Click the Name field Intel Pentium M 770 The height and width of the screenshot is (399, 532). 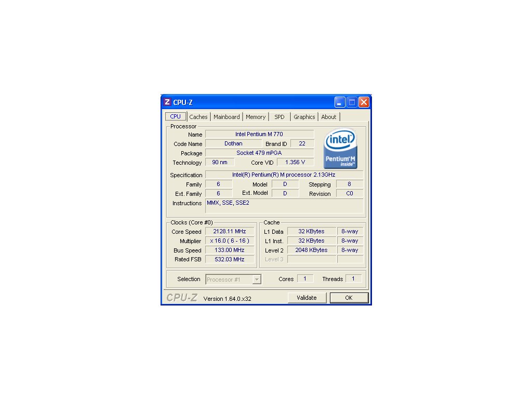pos(260,134)
